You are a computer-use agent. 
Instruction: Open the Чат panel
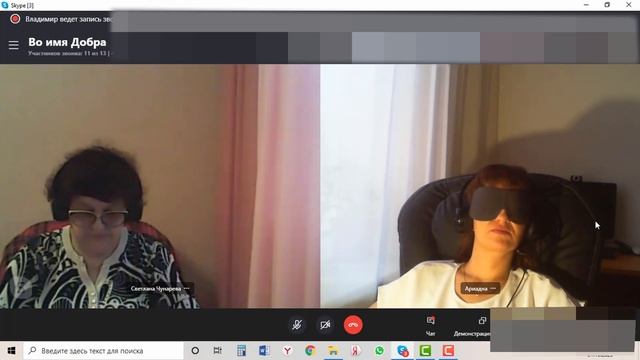(430, 326)
